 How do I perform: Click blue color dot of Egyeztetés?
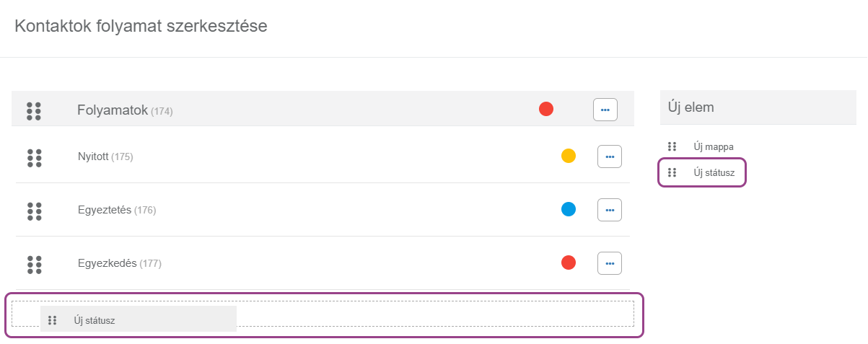click(x=569, y=209)
